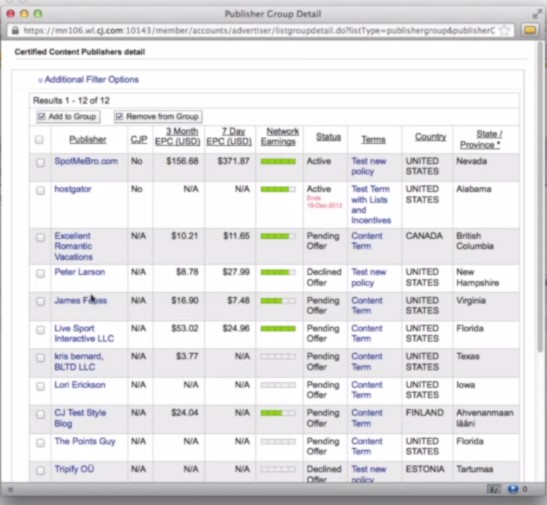Screen dimensions: 547x505
Task: Click the Add to Group button
Action: pyautogui.click(x=68, y=116)
